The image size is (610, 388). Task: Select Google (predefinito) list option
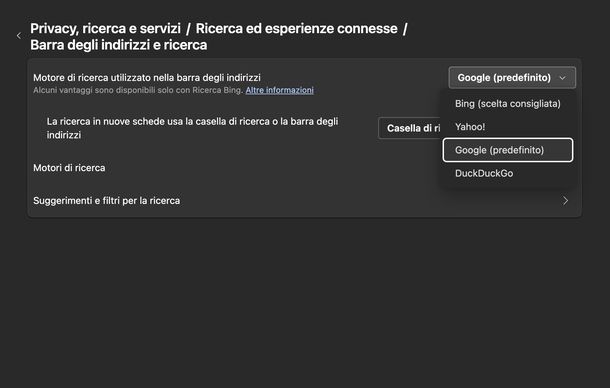(508, 150)
